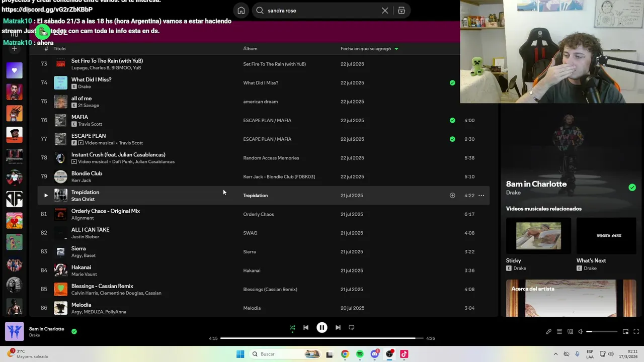Open the Sticky music video thumbnail
The image size is (644, 362).
click(x=538, y=235)
